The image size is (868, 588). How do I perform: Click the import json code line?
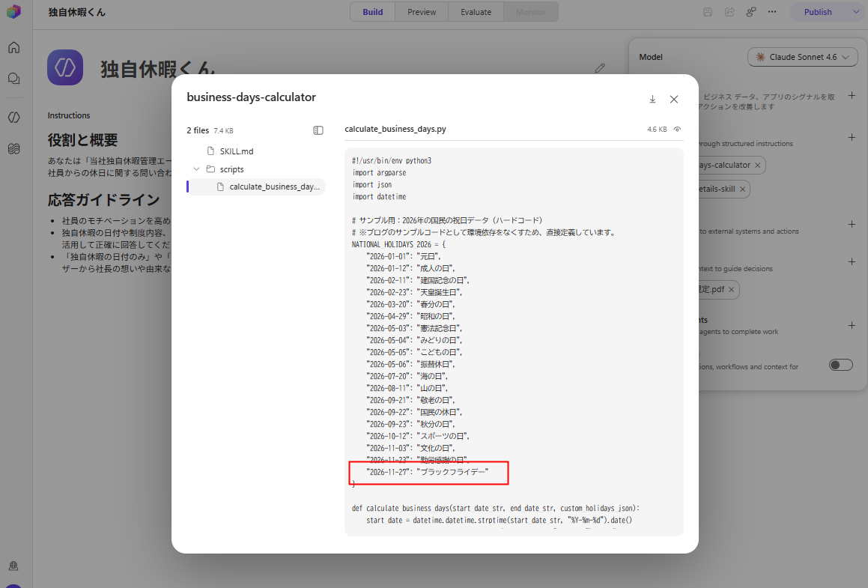(x=372, y=185)
